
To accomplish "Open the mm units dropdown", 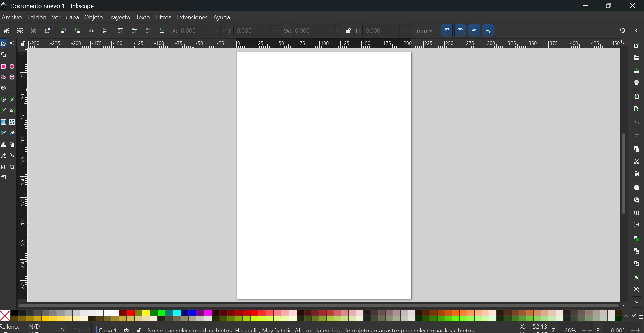I will click(425, 31).
